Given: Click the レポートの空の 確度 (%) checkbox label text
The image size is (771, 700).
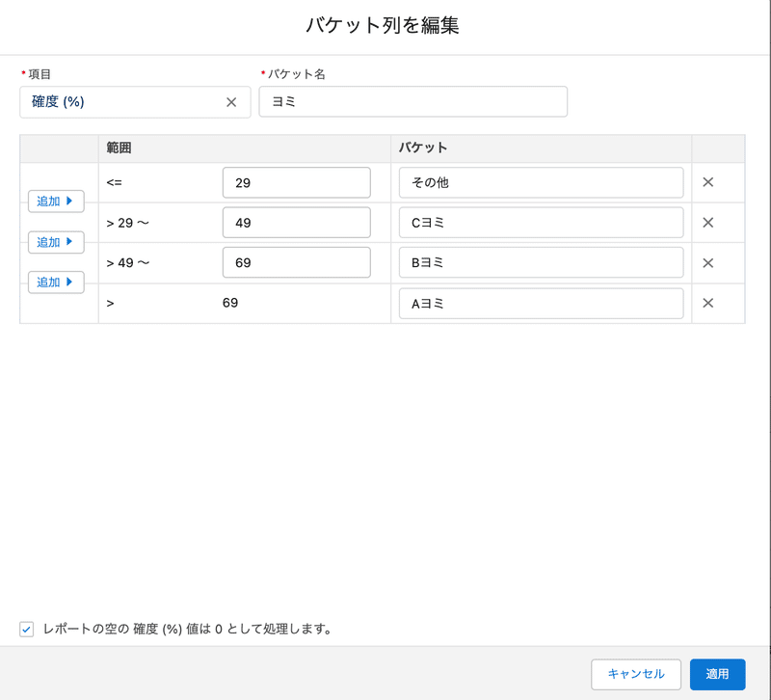Looking at the screenshot, I should (187, 630).
